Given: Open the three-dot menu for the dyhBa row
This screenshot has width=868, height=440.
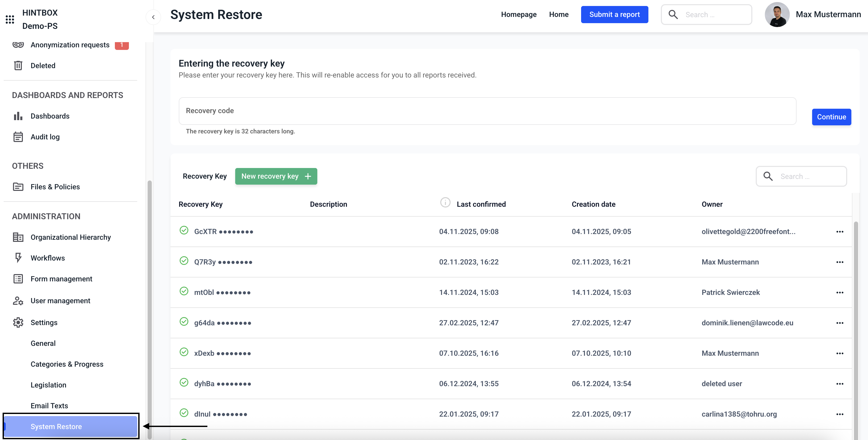Looking at the screenshot, I should click(x=839, y=384).
